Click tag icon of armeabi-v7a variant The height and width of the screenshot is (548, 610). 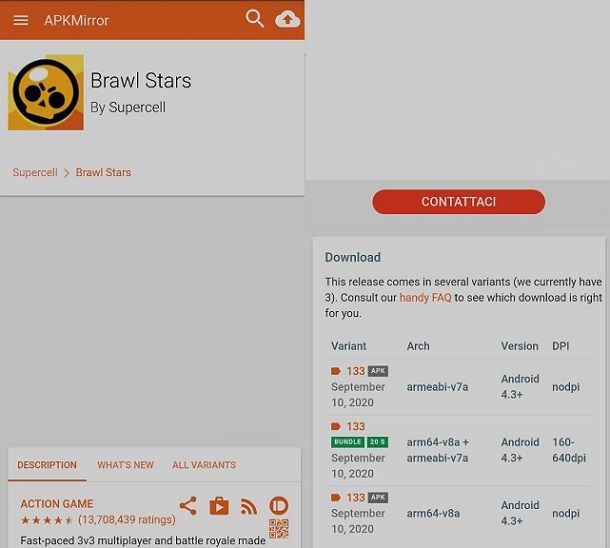pos(336,371)
